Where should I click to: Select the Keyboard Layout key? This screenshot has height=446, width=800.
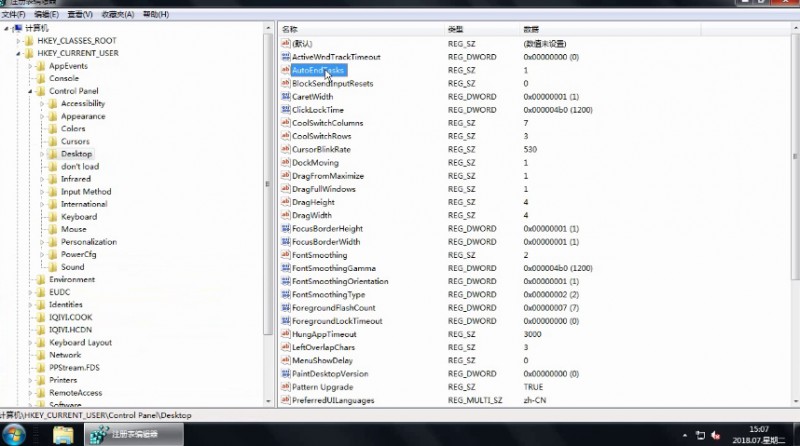80,342
